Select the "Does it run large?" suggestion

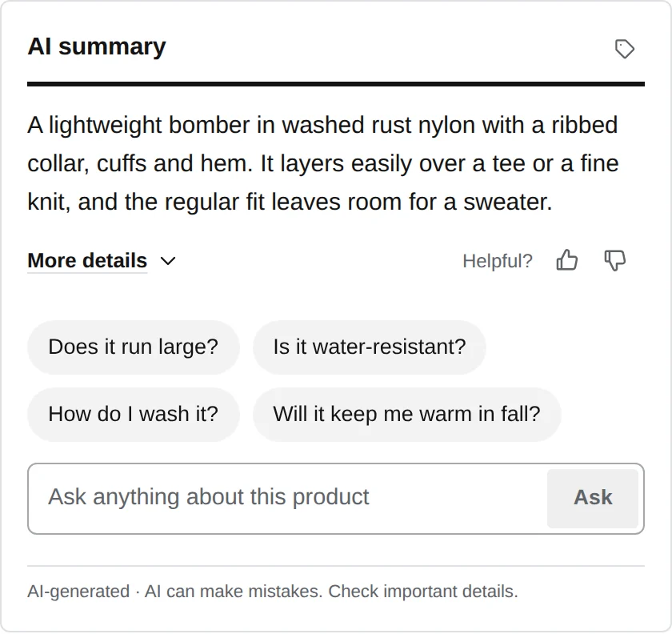click(x=134, y=347)
